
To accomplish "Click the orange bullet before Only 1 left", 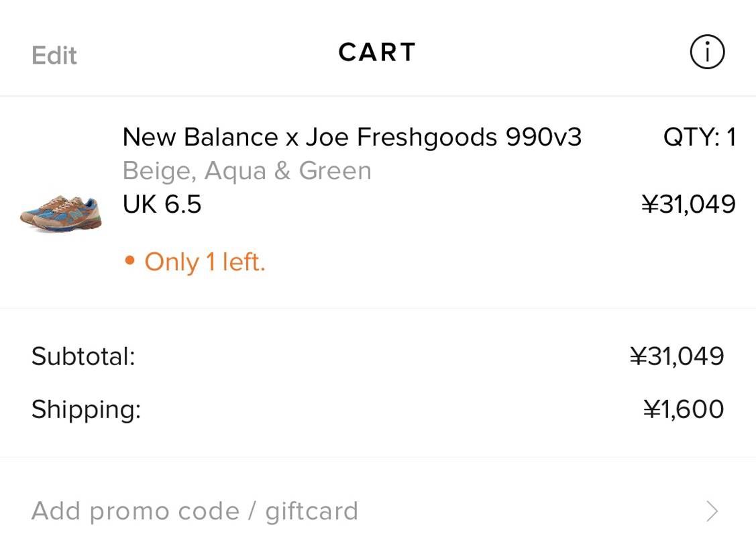I will click(x=129, y=261).
